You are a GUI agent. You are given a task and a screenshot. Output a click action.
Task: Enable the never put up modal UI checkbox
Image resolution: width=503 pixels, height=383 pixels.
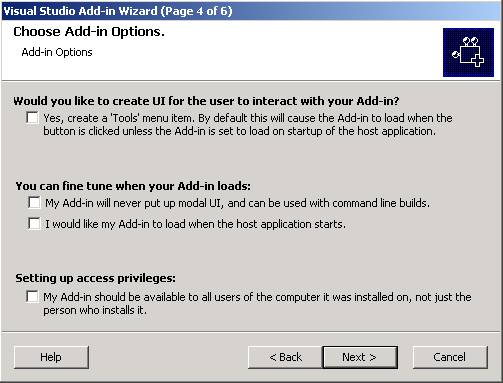tap(34, 202)
